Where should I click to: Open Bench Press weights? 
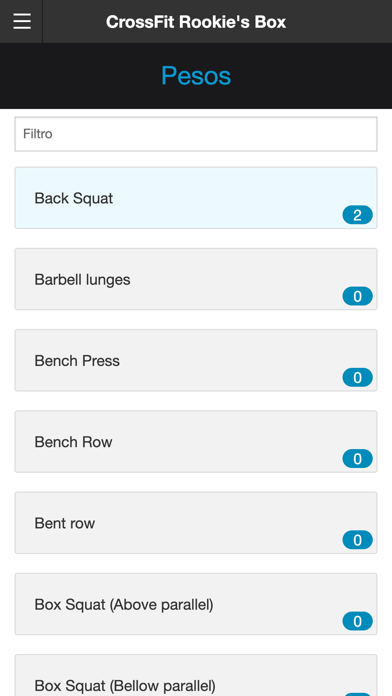tap(196, 360)
